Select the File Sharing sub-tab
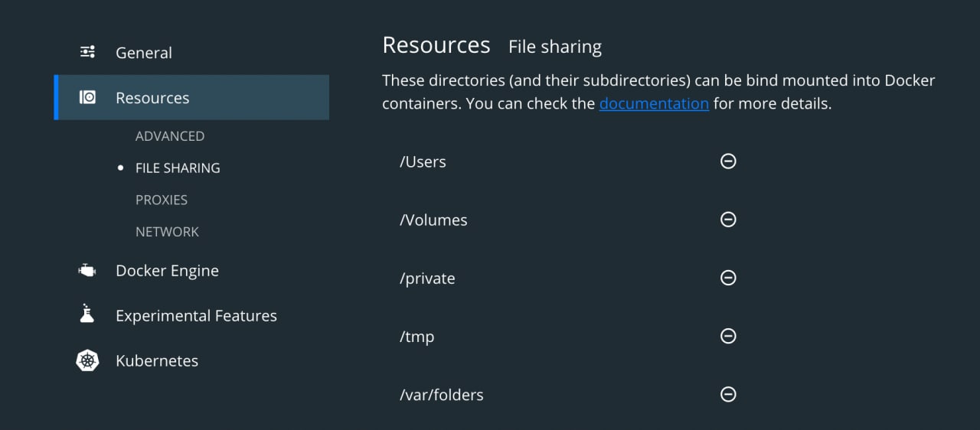The height and width of the screenshot is (430, 980). point(178,168)
